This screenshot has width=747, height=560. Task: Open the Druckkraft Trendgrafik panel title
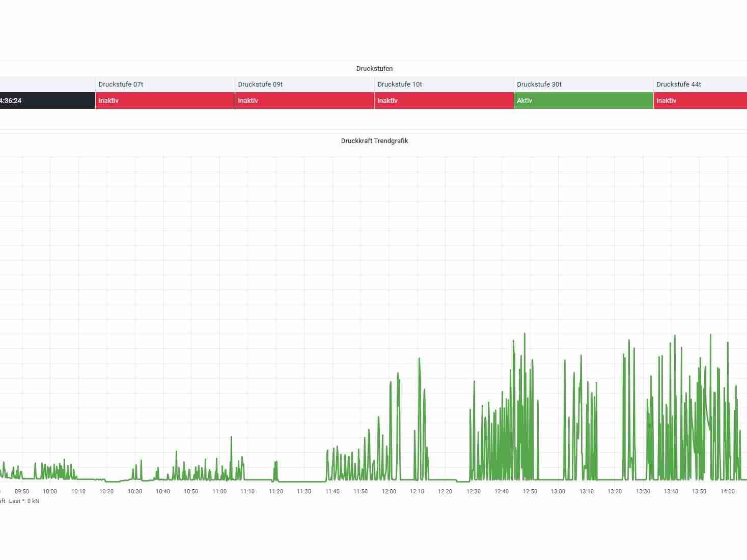pos(374,141)
